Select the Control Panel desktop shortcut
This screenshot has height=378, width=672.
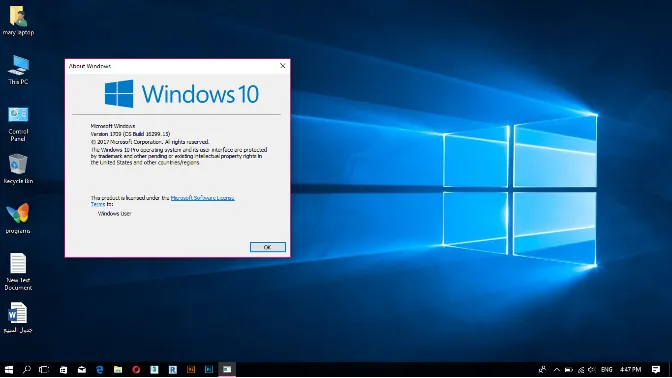18,124
